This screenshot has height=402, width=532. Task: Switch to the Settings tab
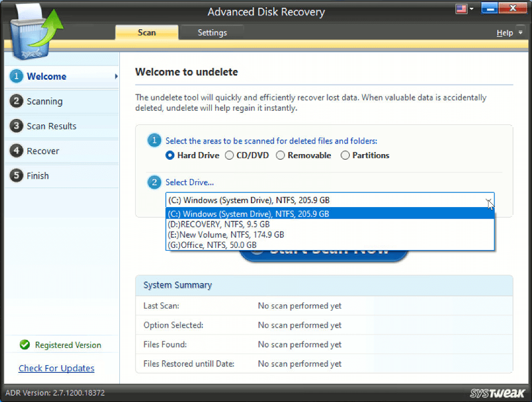[211, 32]
